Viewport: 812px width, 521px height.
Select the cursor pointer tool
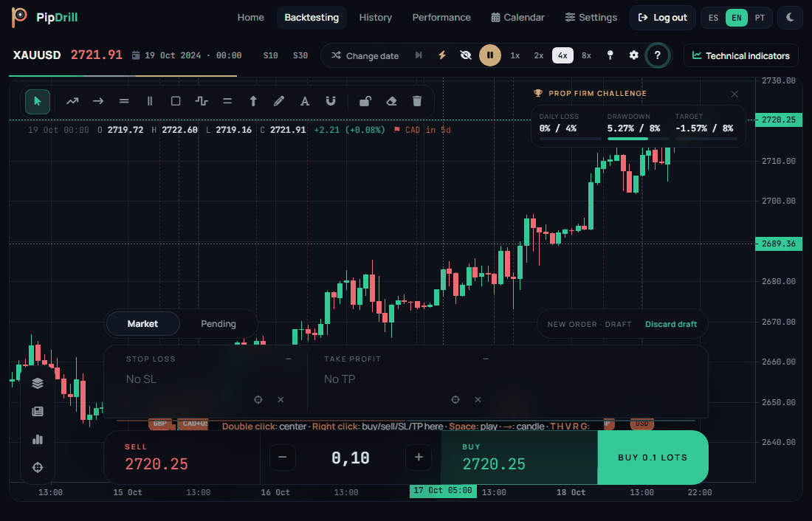click(x=38, y=101)
